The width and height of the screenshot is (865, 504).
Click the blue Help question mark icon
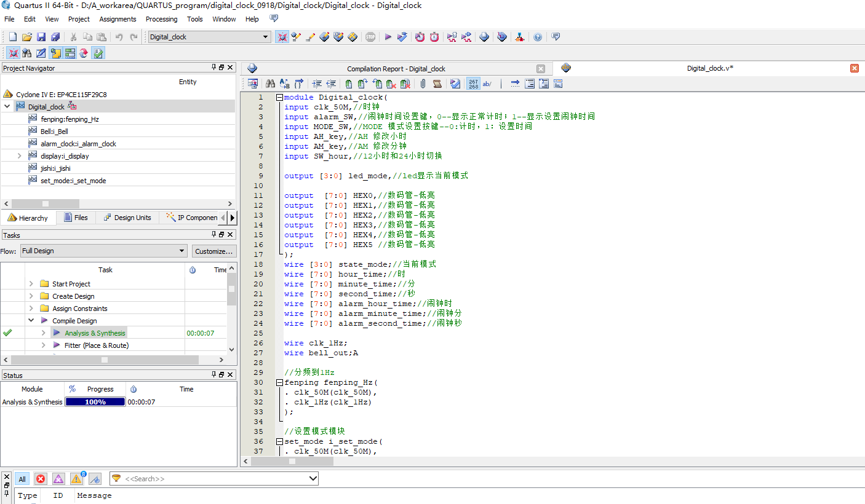tap(538, 37)
